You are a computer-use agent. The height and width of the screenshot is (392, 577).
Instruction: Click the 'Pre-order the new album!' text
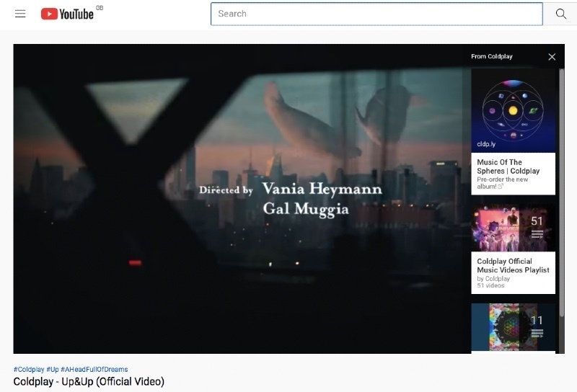[502, 183]
